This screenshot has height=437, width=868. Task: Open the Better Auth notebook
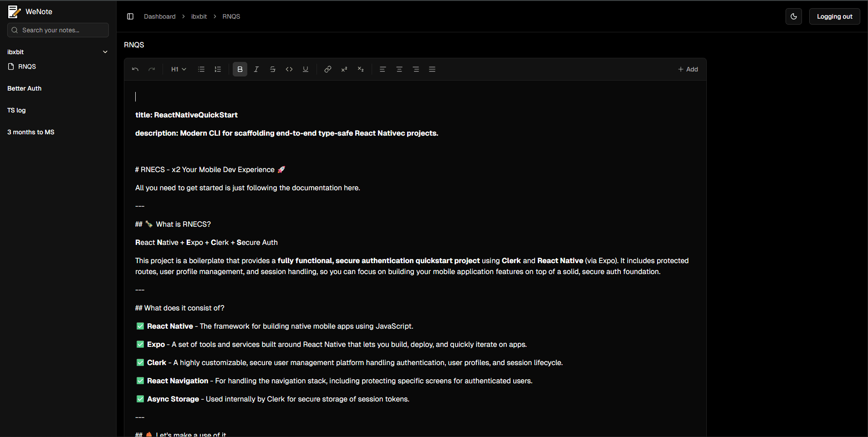coord(25,88)
